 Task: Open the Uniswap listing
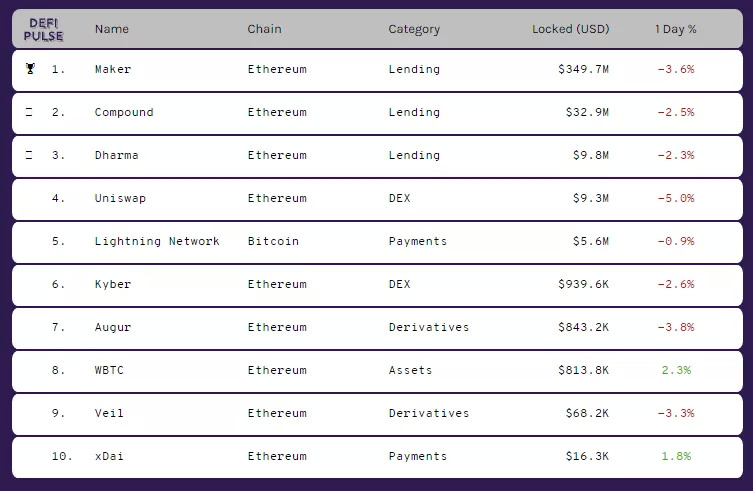[120, 198]
